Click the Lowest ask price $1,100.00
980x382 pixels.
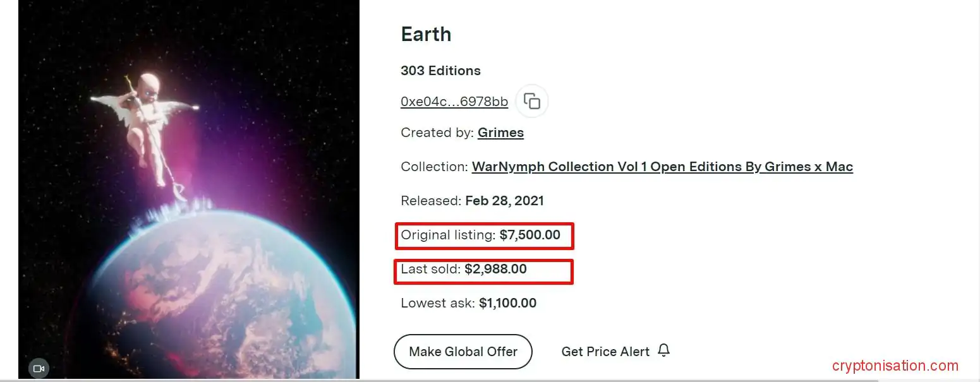coord(507,303)
